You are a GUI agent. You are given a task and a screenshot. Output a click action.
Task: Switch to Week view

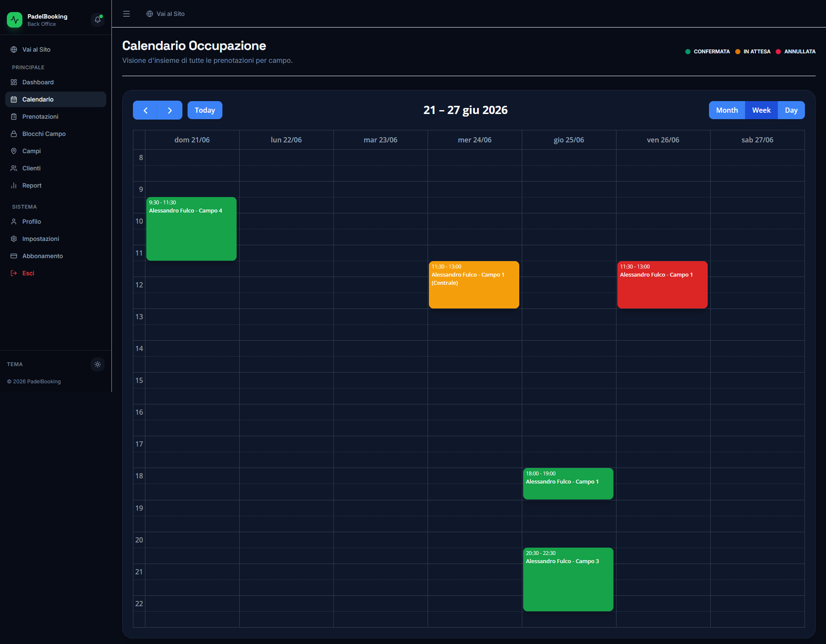(761, 110)
